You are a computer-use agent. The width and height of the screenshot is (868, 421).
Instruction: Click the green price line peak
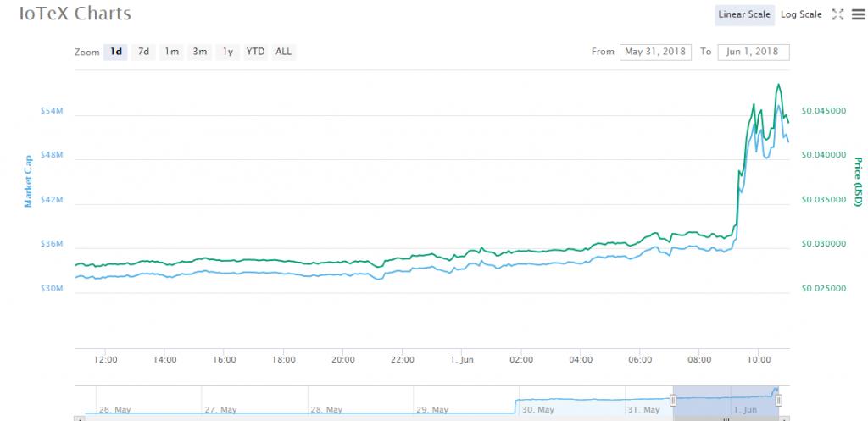point(779,85)
